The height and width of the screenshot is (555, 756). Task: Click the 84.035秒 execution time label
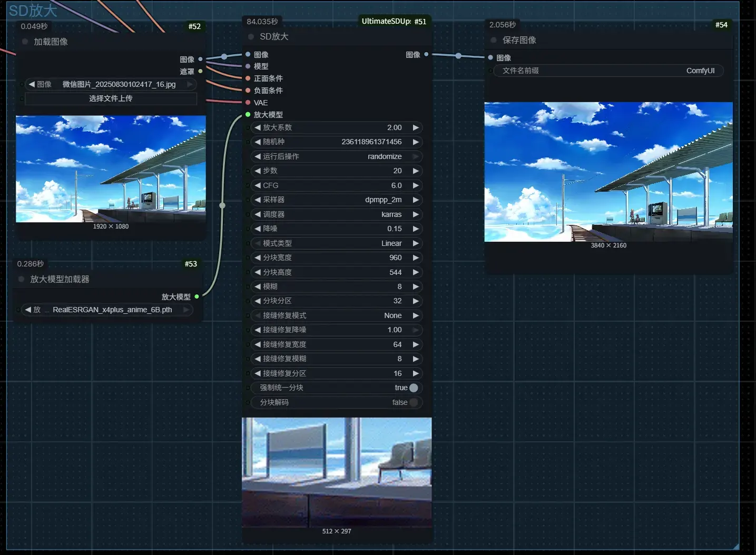[x=262, y=22]
